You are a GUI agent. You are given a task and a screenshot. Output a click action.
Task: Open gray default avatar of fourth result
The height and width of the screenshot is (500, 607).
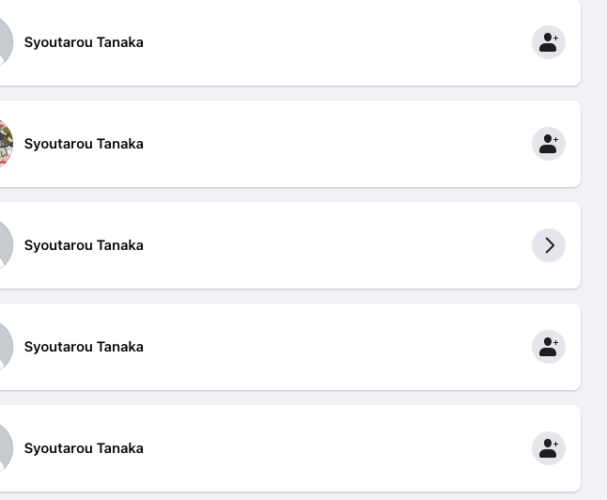point(6,347)
